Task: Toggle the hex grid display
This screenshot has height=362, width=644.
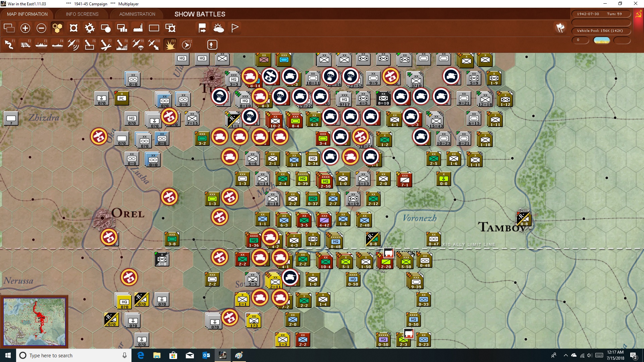Action: (57, 28)
